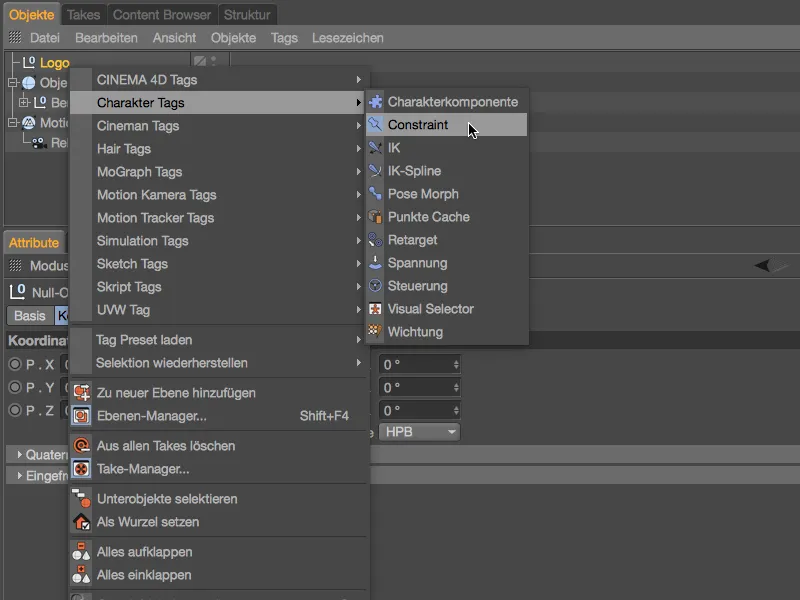Viewport: 800px width, 600px height.
Task: Click the Steuerung wheel icon
Action: pos(376,285)
